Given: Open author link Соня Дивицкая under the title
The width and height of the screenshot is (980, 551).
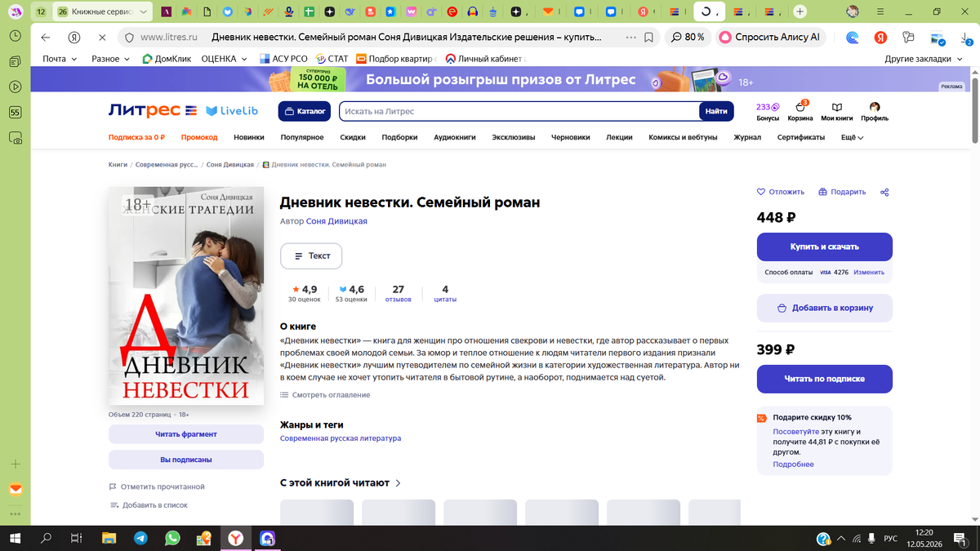Looking at the screenshot, I should 336,221.
